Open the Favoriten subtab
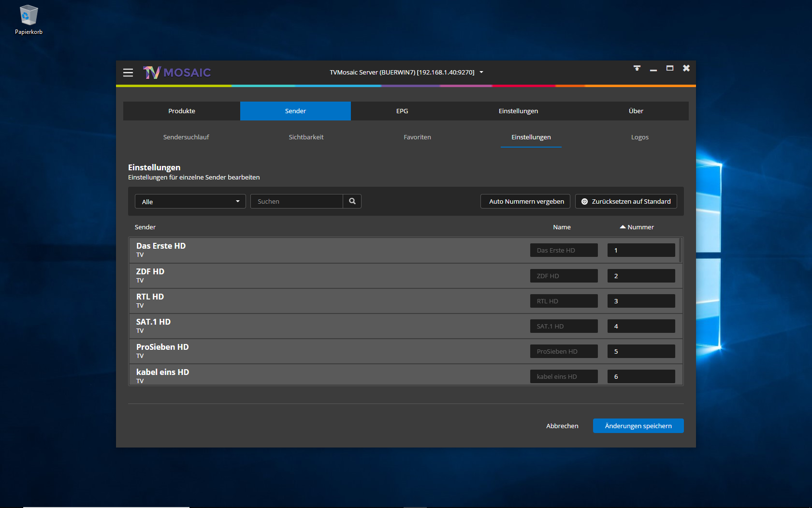The image size is (812, 508). tap(417, 137)
